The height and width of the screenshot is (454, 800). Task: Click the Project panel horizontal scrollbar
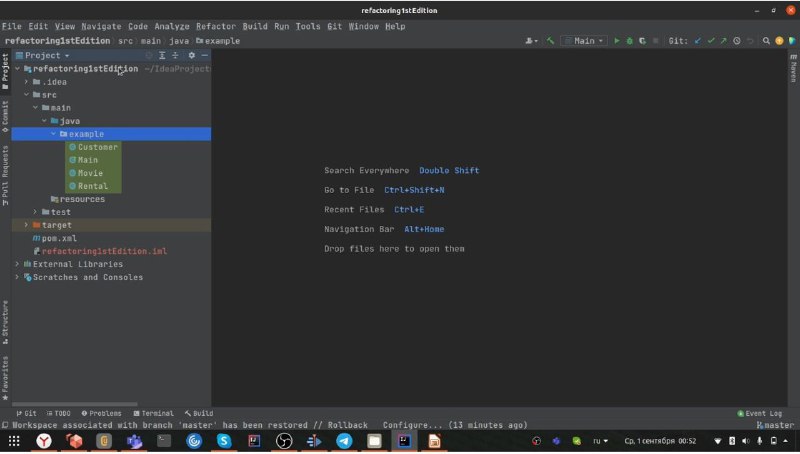click(74, 404)
